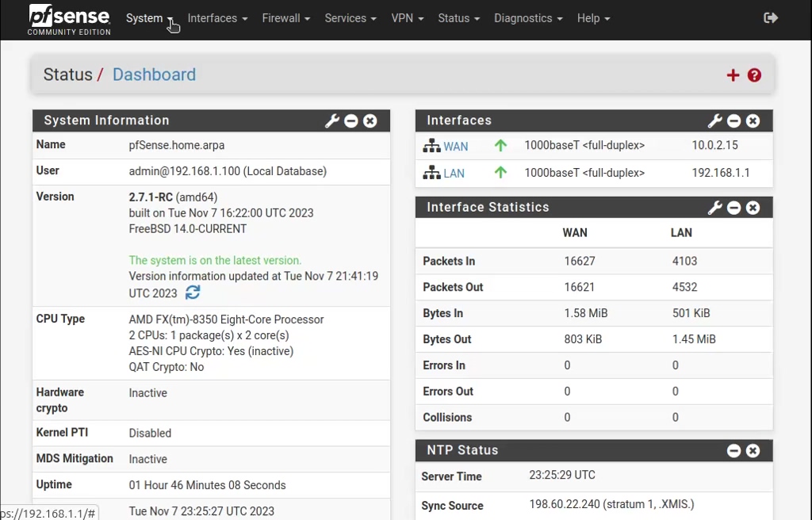The height and width of the screenshot is (520, 812).
Task: Click the wrench icon on Interfaces widget
Action: click(x=714, y=120)
